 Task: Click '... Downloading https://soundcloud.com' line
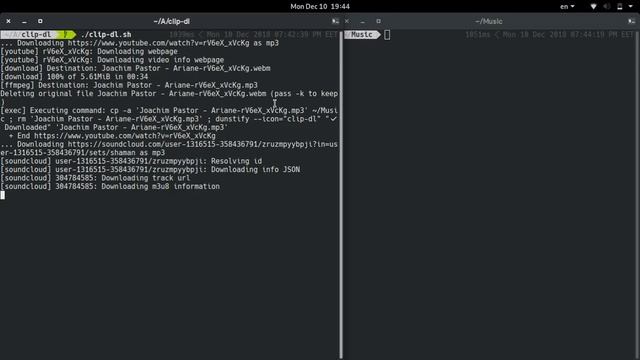coord(169,144)
